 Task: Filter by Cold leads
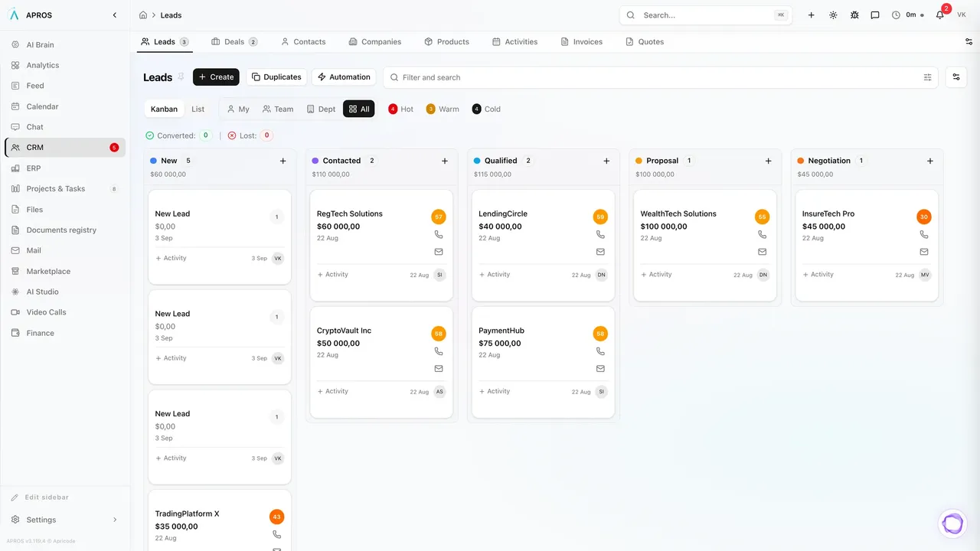point(487,109)
